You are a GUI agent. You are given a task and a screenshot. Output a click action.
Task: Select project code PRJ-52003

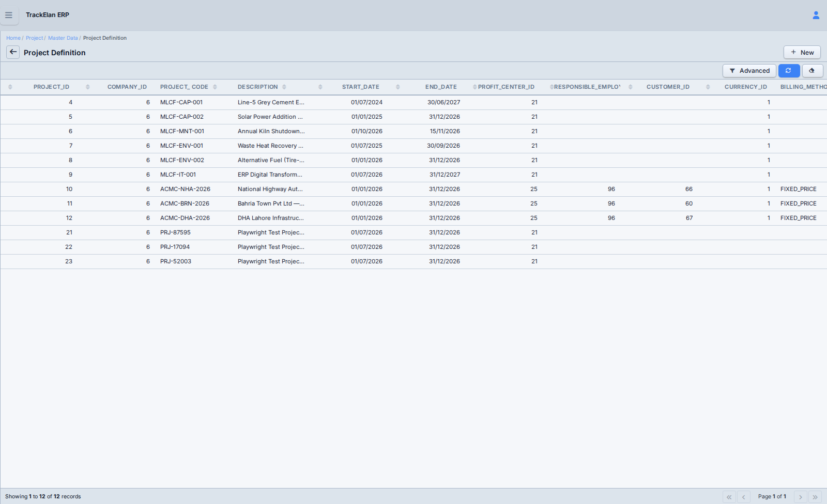(x=176, y=261)
